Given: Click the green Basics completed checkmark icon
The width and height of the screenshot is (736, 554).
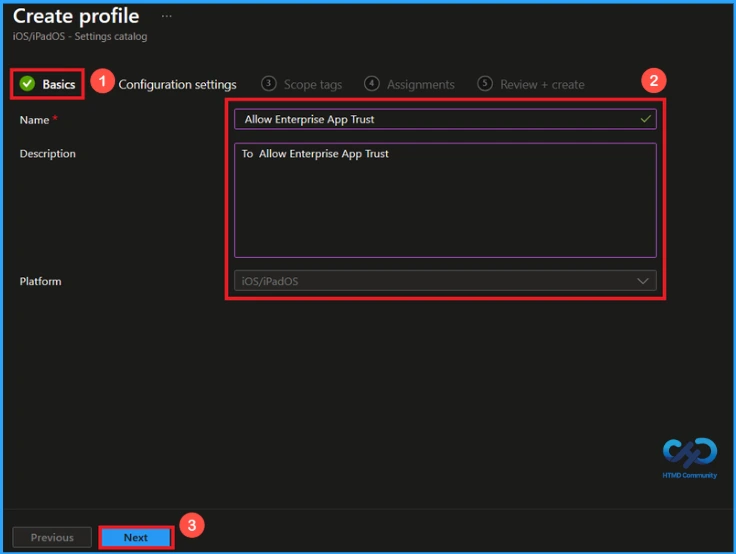Looking at the screenshot, I should coord(27,84).
